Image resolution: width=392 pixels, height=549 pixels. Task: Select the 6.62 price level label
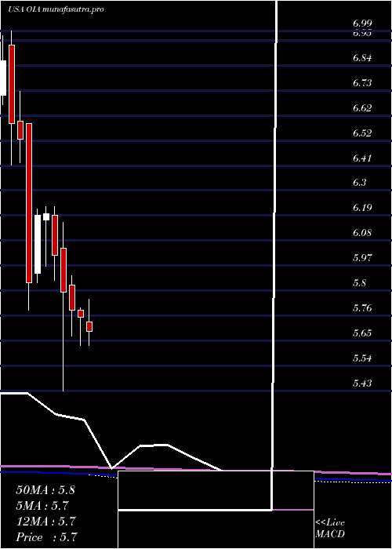[362, 108]
